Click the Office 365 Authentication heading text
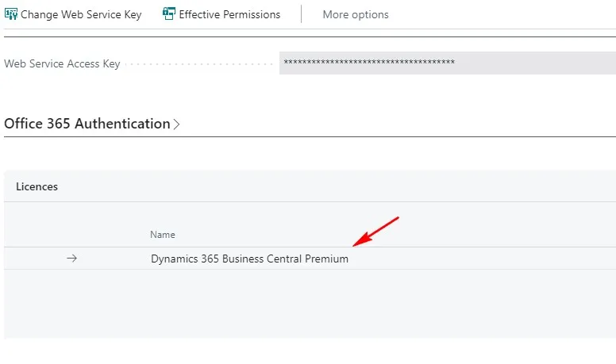This screenshot has height=364, width=616. [x=87, y=124]
